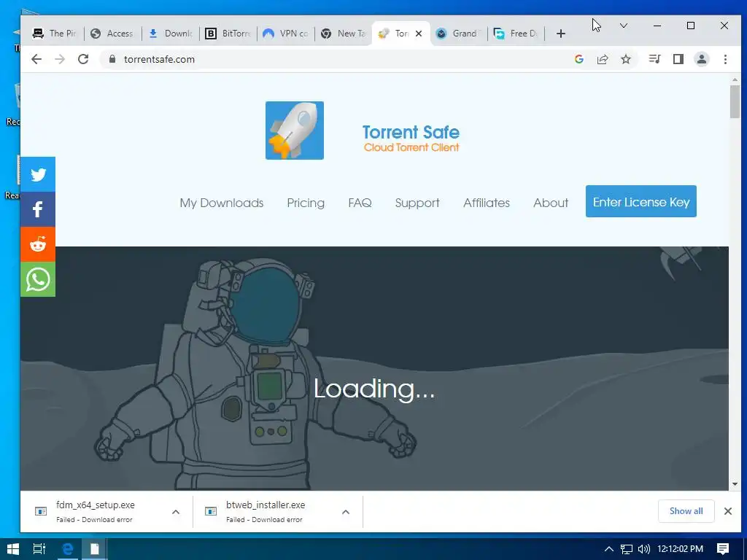Image resolution: width=747 pixels, height=560 pixels.
Task: Open a new tab with plus button
Action: (561, 34)
